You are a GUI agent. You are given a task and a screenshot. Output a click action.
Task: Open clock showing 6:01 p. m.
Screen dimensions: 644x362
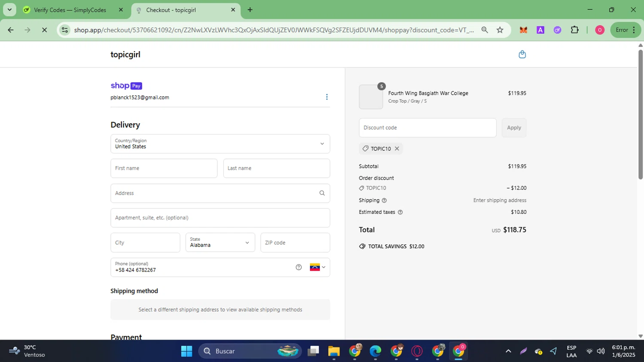(623, 351)
